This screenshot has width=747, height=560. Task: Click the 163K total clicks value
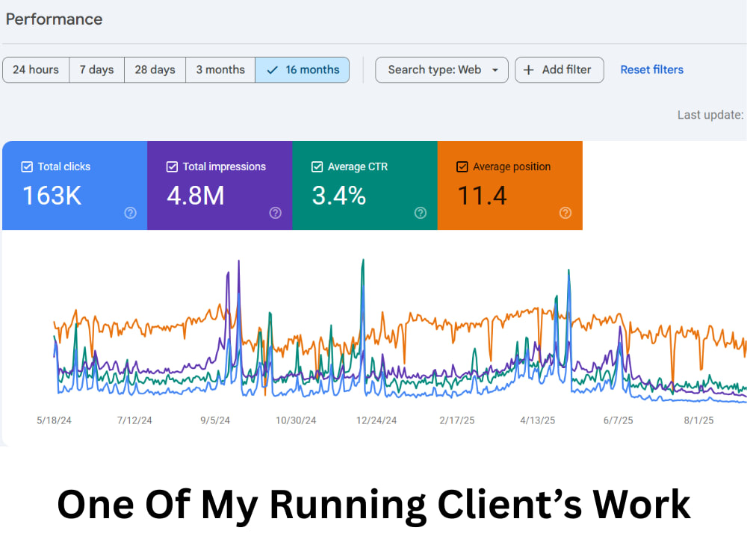[x=52, y=196]
